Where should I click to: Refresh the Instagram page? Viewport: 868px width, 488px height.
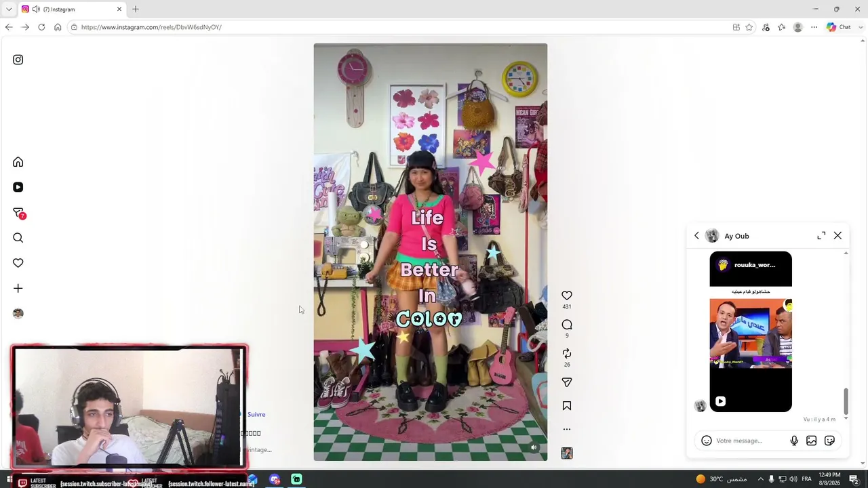[41, 27]
